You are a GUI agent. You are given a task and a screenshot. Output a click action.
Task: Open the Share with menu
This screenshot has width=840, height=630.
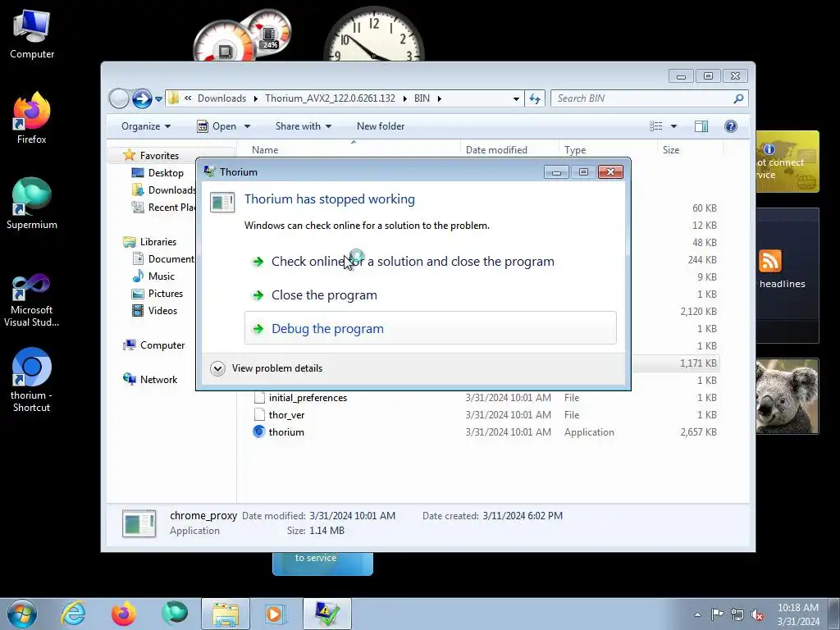pyautogui.click(x=304, y=126)
